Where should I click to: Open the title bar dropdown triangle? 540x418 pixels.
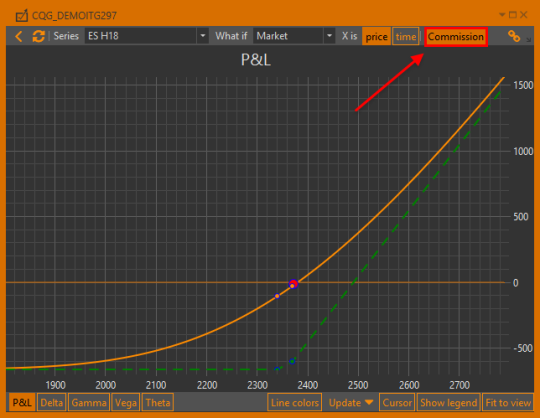502,15
